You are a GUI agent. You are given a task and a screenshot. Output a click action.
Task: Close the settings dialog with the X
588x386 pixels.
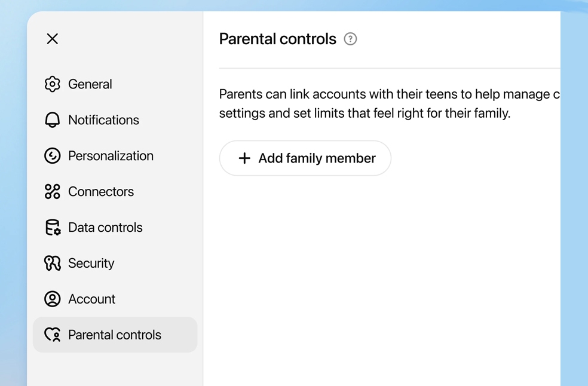(x=52, y=38)
